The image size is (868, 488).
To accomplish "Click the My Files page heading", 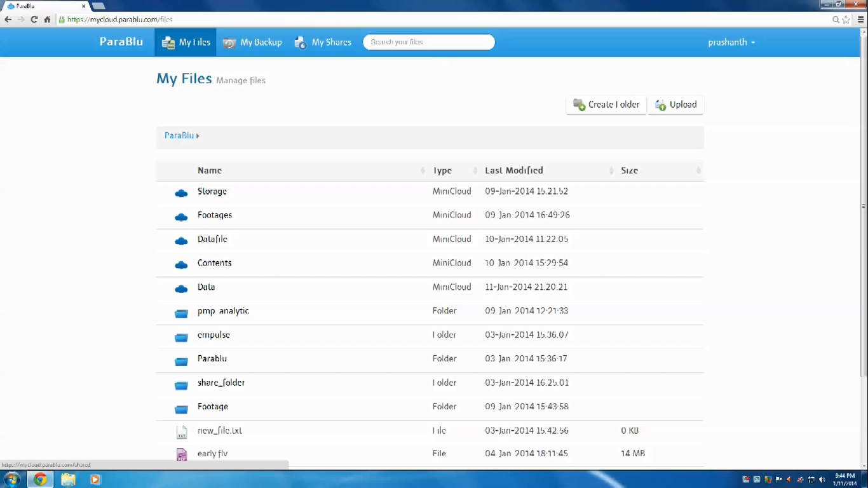I will (184, 79).
